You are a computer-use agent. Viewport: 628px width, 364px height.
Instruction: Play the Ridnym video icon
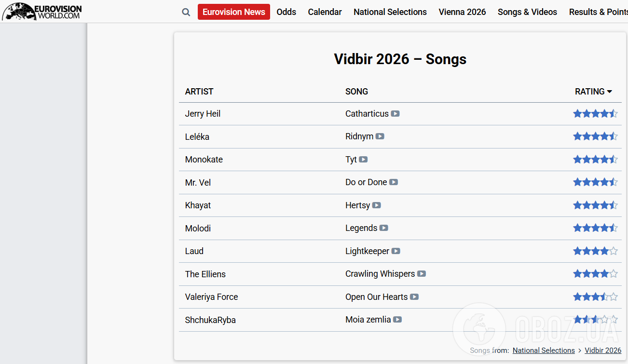click(380, 136)
